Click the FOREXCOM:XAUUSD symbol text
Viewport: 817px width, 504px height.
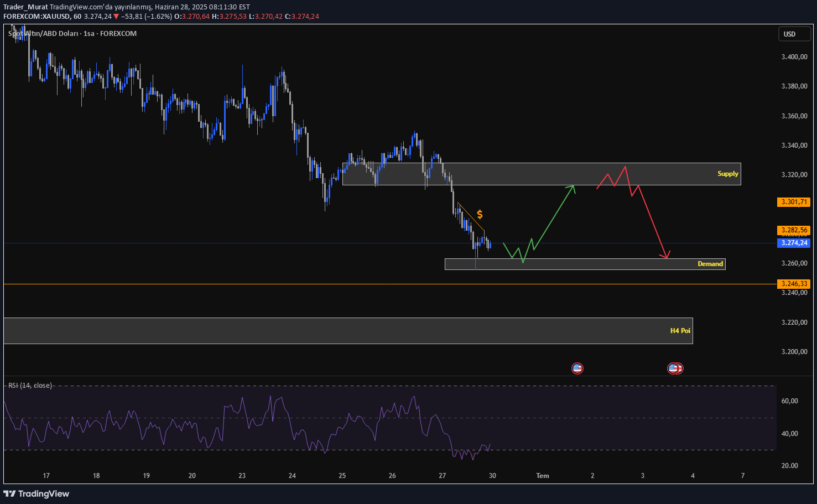37,17
